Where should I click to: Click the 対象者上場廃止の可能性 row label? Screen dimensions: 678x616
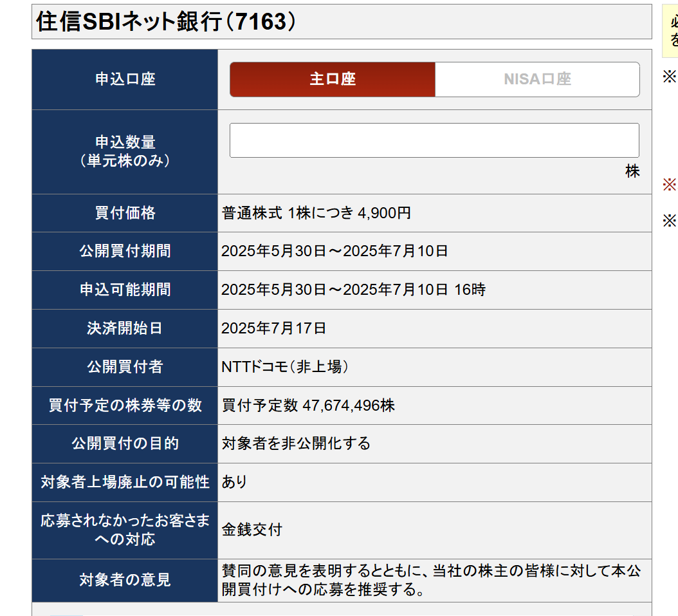coord(125,482)
